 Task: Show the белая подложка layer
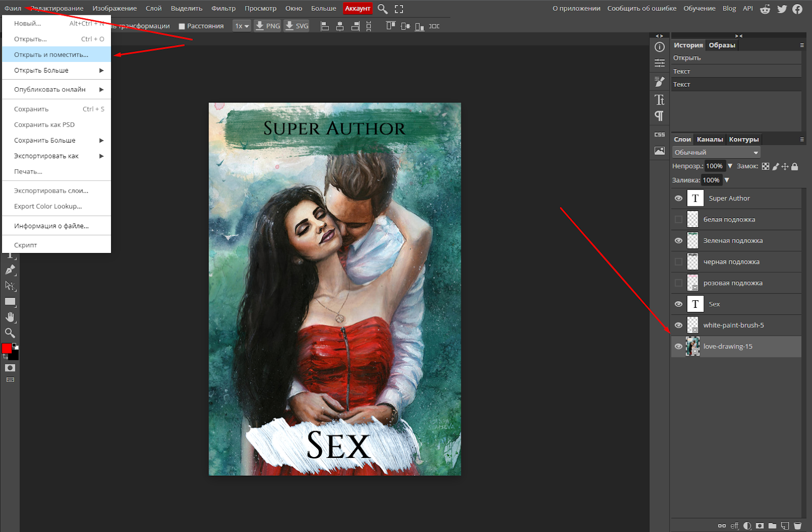coord(679,220)
